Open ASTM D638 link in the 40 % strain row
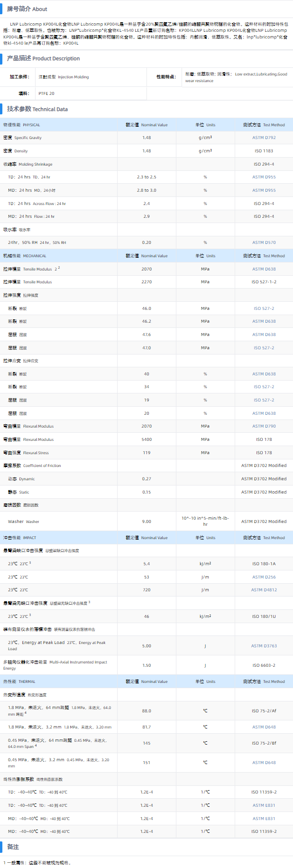 264,374
